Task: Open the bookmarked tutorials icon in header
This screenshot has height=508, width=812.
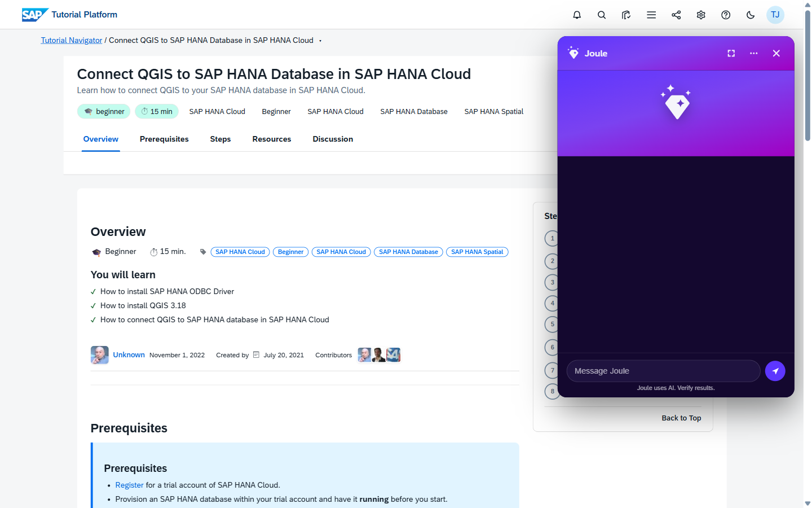Action: pos(626,15)
